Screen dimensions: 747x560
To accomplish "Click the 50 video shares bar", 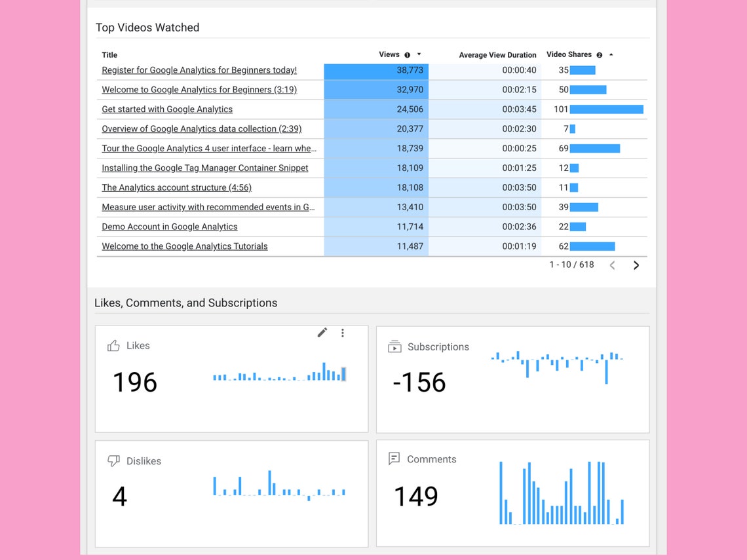I will click(x=588, y=90).
